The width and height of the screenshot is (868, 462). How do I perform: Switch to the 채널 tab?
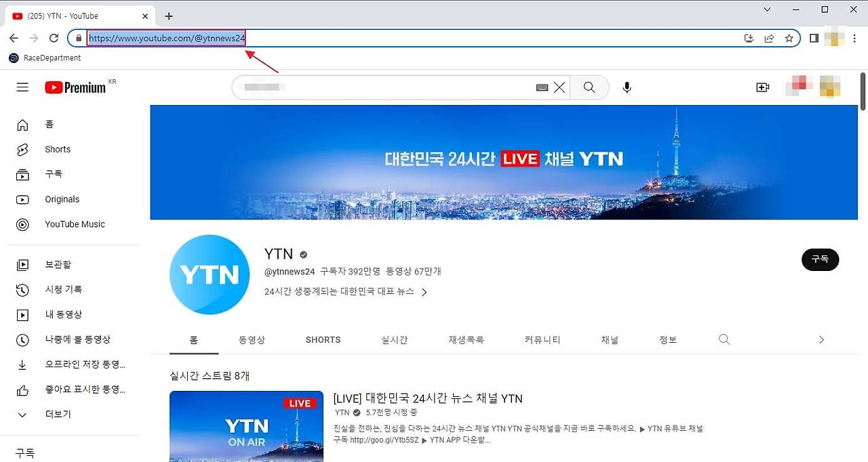click(610, 340)
